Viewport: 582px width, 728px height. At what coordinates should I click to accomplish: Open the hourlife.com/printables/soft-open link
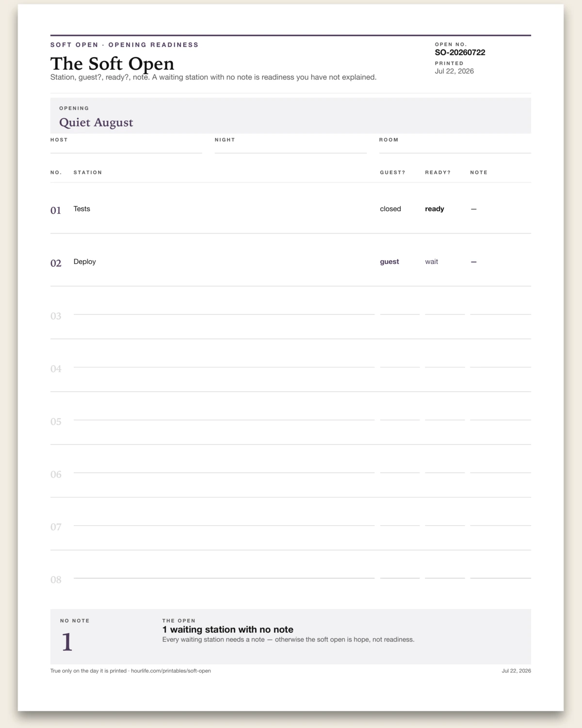click(x=171, y=671)
